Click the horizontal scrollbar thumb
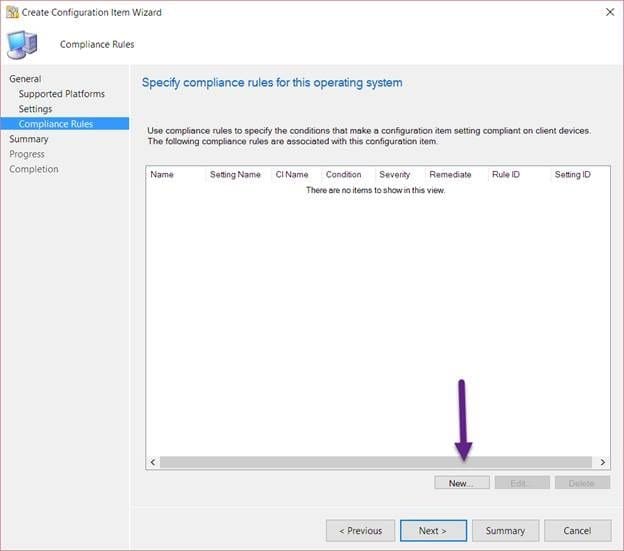This screenshot has height=551, width=624. 376,462
